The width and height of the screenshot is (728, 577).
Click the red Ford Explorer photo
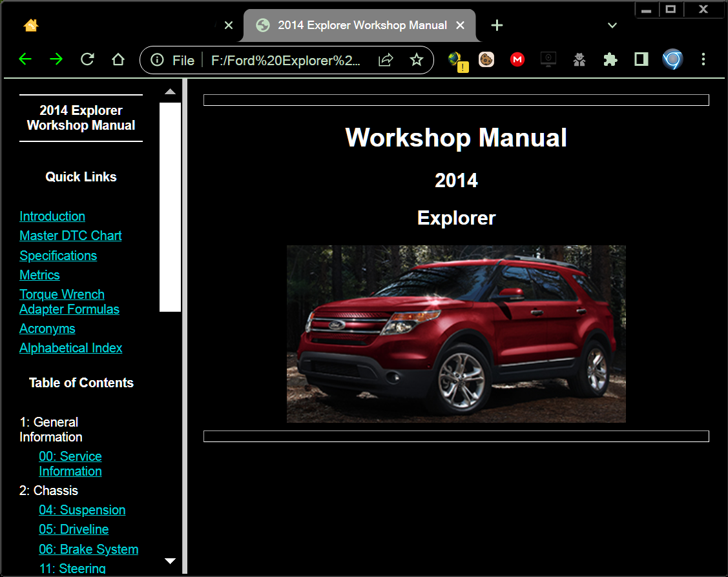(456, 334)
